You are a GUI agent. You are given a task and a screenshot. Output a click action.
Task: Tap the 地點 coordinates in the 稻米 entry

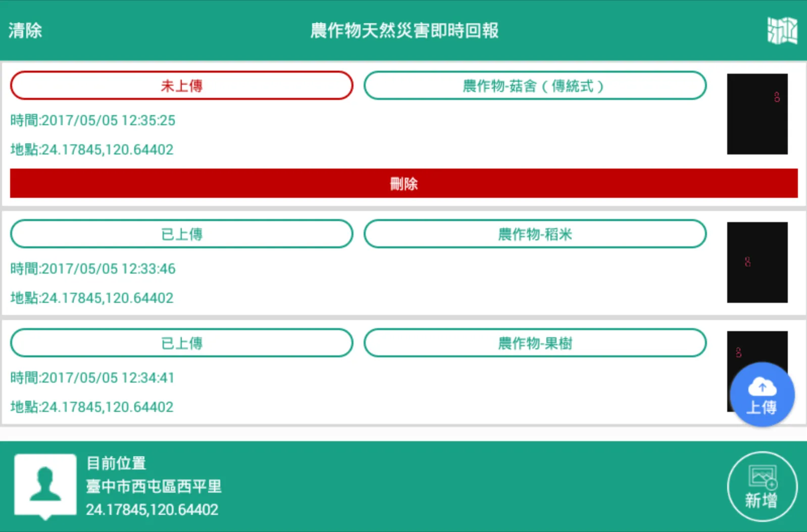tap(92, 298)
